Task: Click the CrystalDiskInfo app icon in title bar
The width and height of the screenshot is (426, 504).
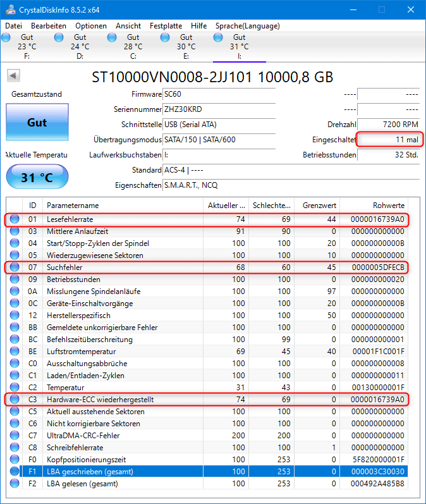Action: [11, 9]
